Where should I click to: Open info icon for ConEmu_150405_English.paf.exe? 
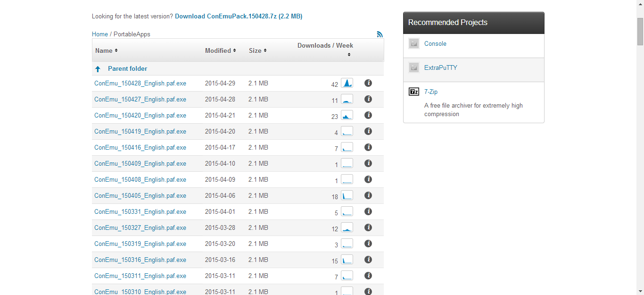click(x=368, y=195)
